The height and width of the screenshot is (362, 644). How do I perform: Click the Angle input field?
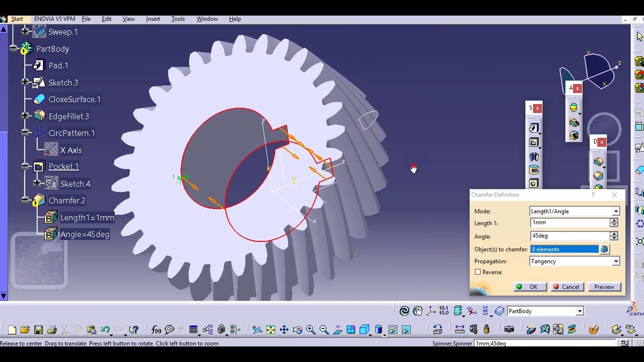[570, 236]
